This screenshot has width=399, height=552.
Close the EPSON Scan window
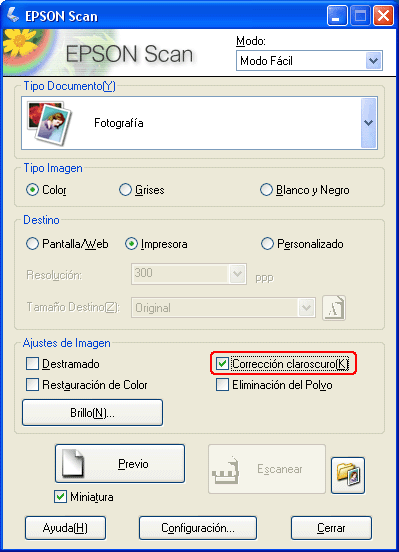383,16
